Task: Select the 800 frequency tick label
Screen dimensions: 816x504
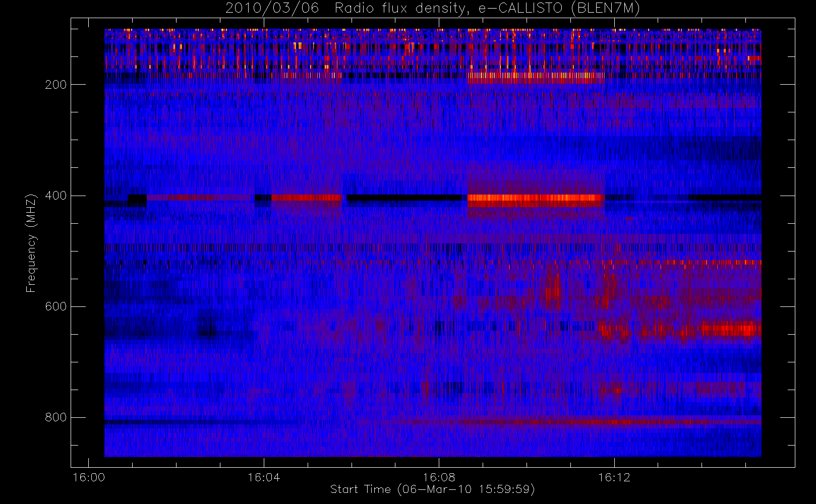Action: [x=55, y=417]
